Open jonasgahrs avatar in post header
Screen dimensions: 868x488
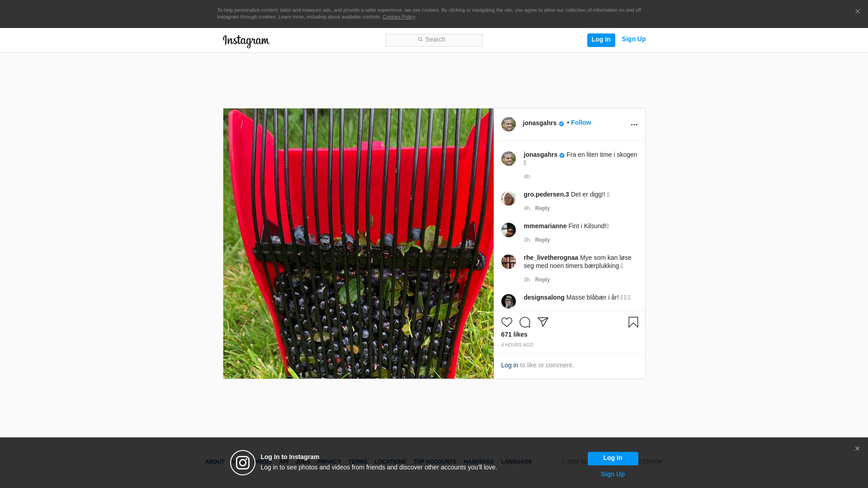pos(509,124)
